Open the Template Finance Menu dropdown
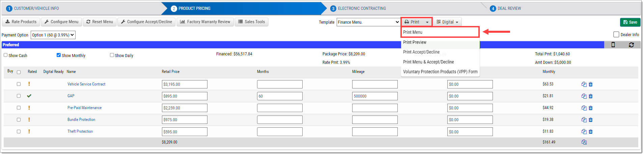Image resolution: width=644 pixels, height=155 pixels. click(368, 22)
